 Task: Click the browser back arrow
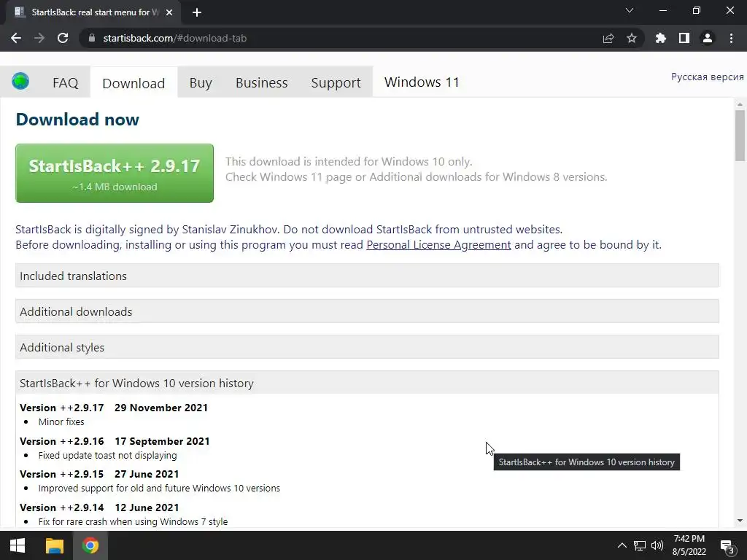[x=16, y=38]
